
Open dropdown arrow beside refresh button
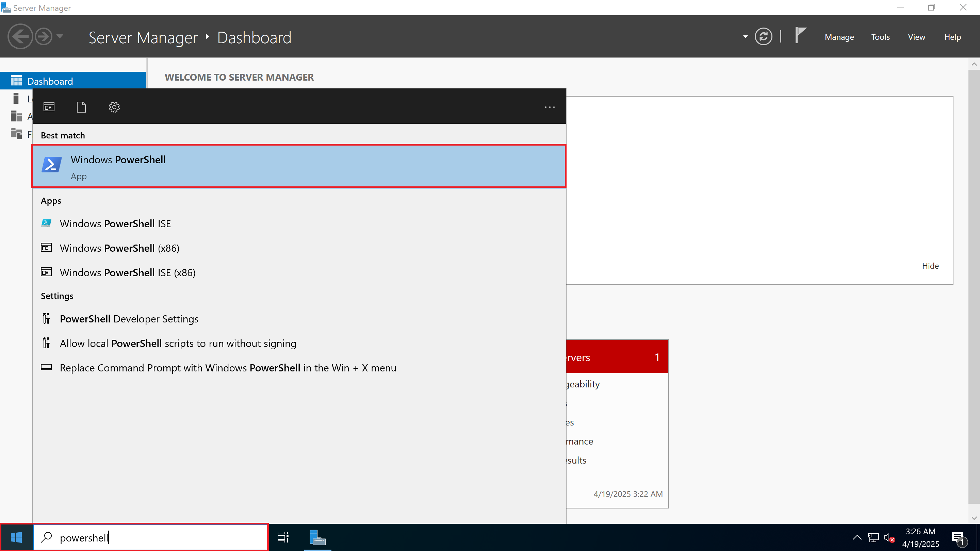(745, 36)
